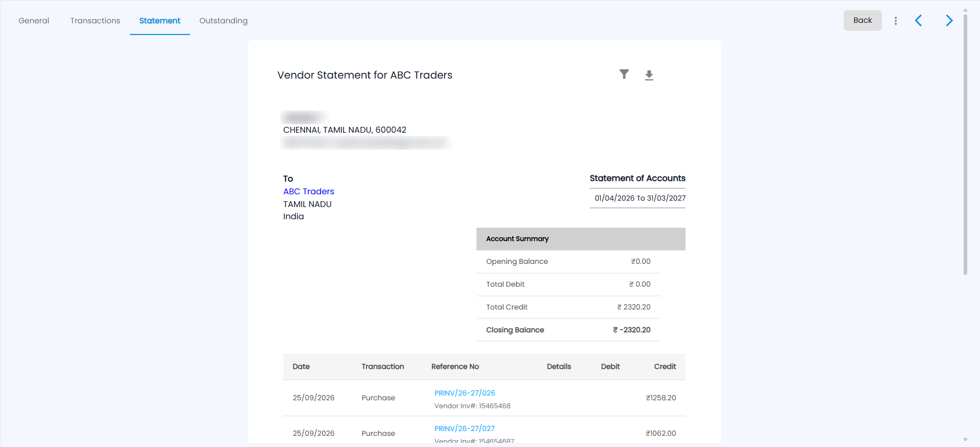Click the credit amount ₹1258.20
This screenshot has width=980, height=447.
(661, 398)
